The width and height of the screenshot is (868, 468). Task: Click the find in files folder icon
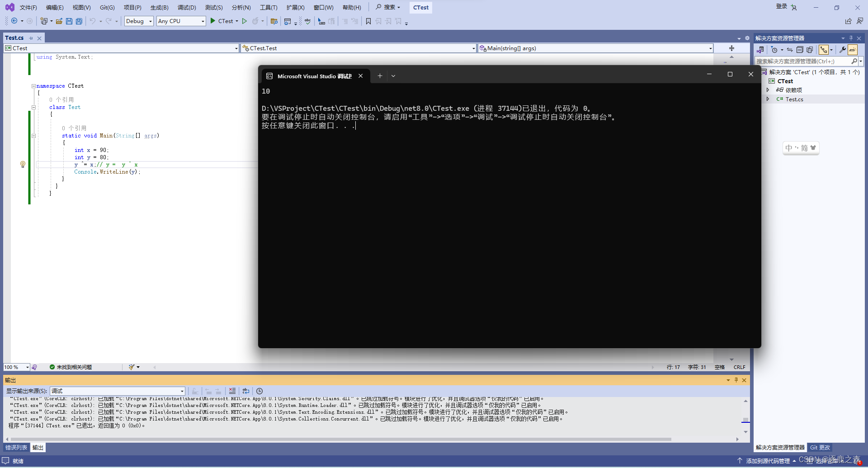tap(274, 21)
